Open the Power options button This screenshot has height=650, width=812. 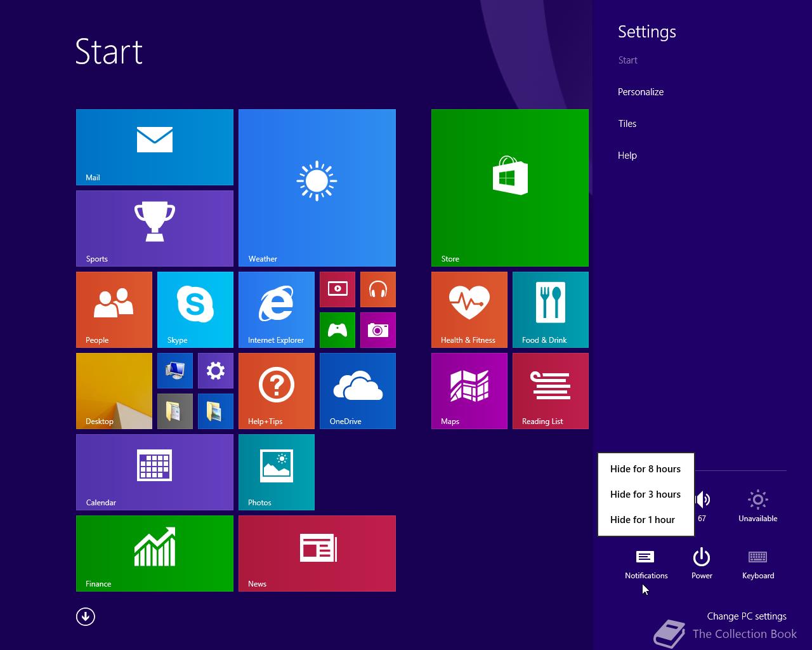click(702, 564)
